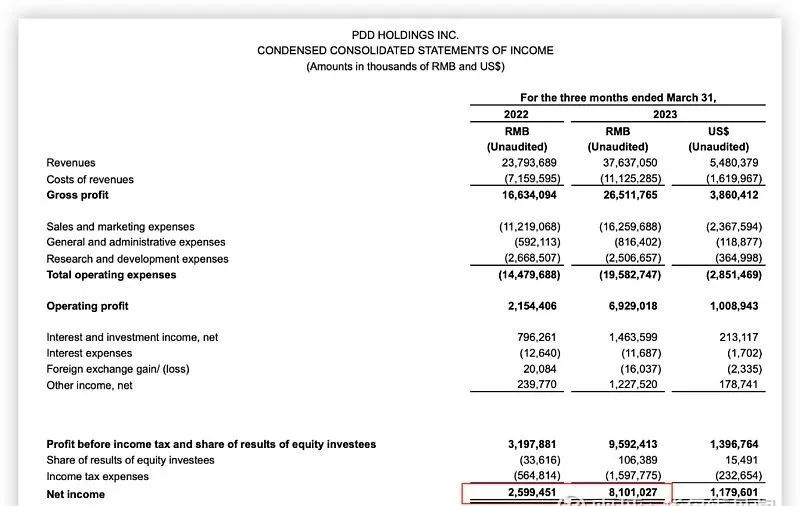The height and width of the screenshot is (506, 800).
Task: Click Research and development expenses label
Action: [137, 259]
